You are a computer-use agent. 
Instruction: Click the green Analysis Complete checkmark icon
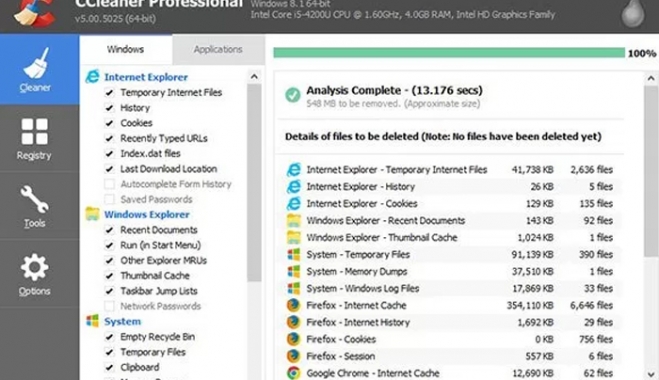point(293,95)
